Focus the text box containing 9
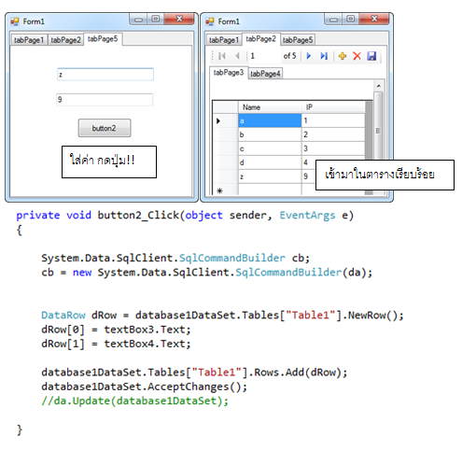 point(105,100)
